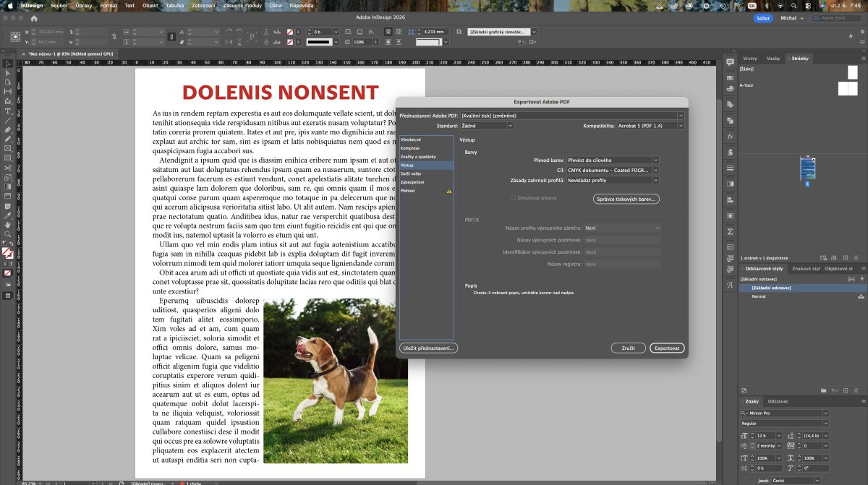Create new page in Pages panel

[845, 258]
